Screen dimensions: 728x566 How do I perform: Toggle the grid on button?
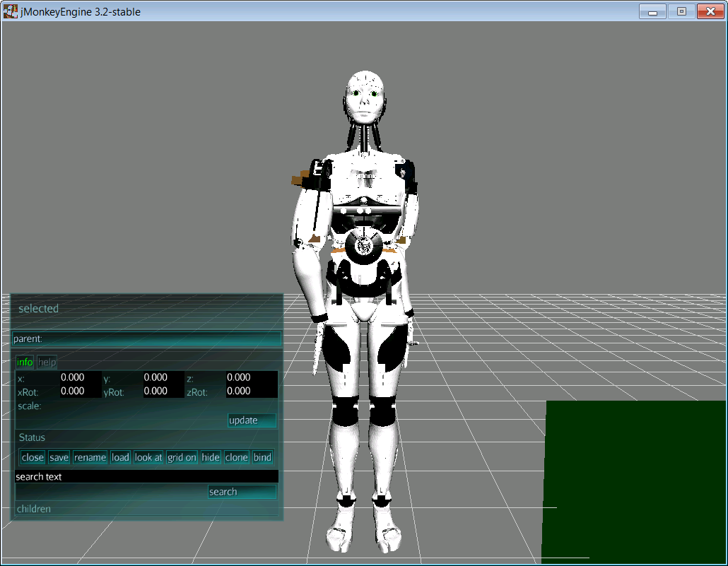click(x=182, y=457)
